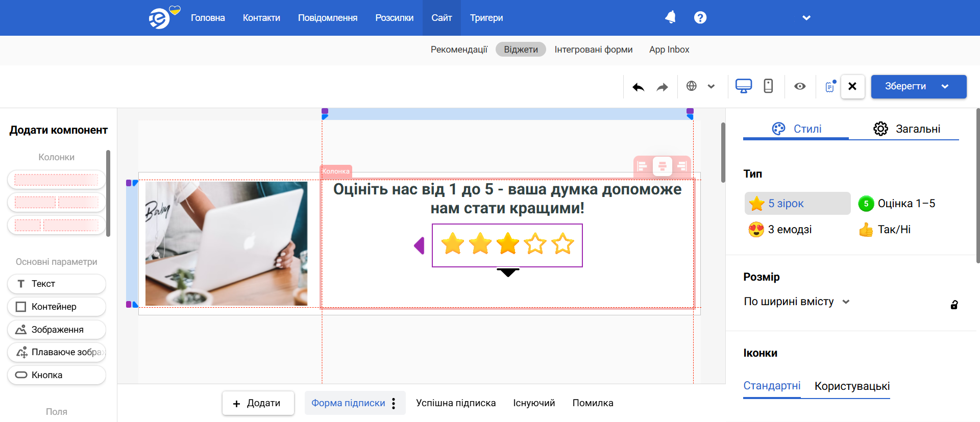Open the Розсилки menu

pyautogui.click(x=395, y=18)
